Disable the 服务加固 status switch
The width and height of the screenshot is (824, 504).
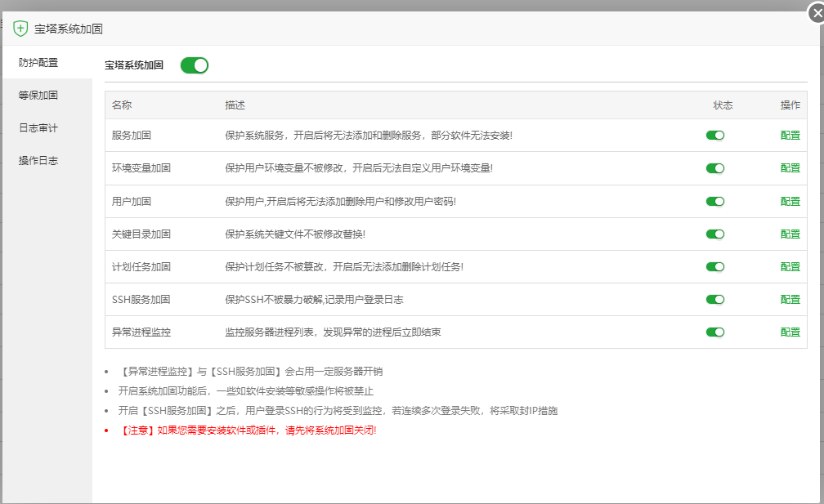[715, 136]
